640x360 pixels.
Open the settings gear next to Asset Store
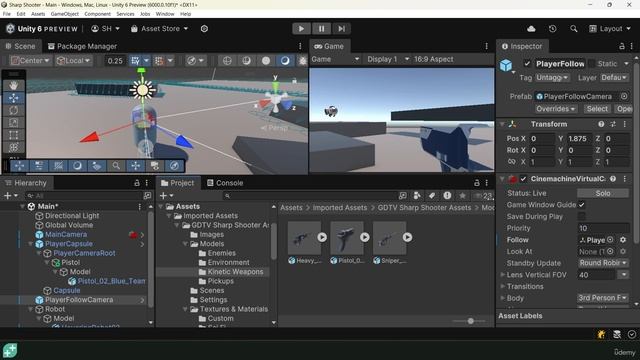pyautogui.click(x=204, y=29)
